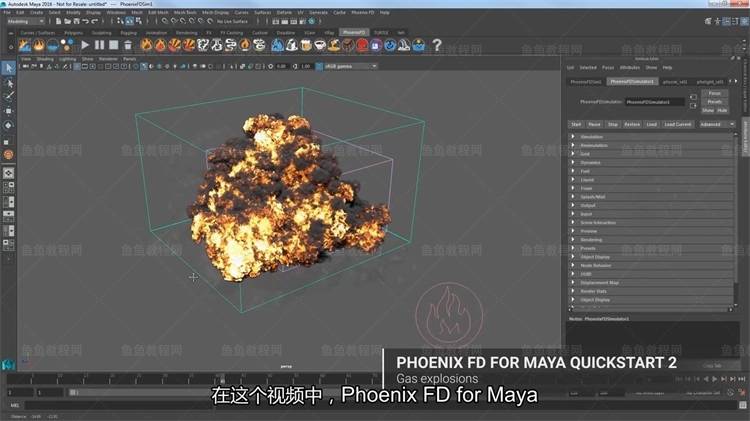Expand the Preview section
The height and width of the screenshot is (421, 750).
tap(651, 231)
